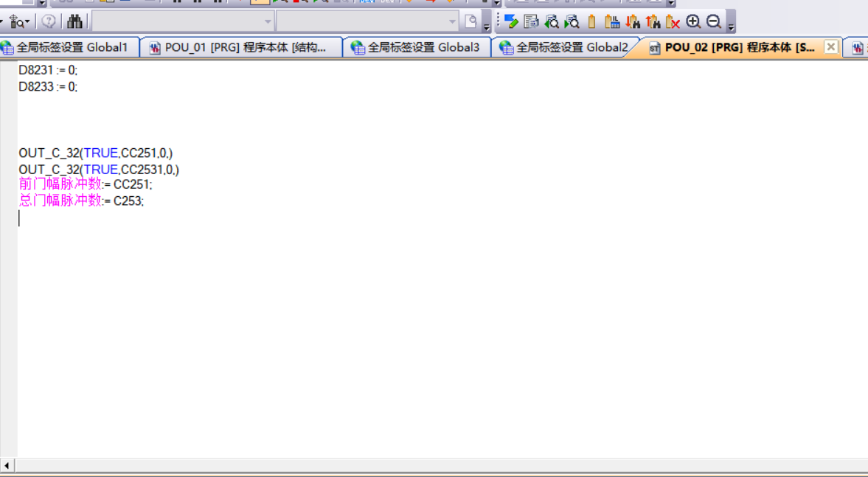Open the bookmark list icon
The height and width of the screenshot is (477, 868).
[611, 21]
